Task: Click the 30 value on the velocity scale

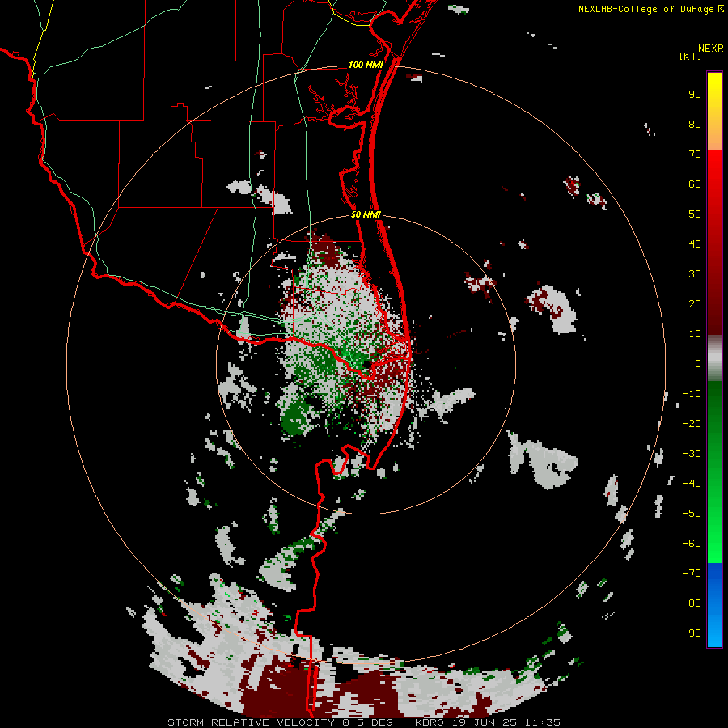Action: [x=695, y=274]
